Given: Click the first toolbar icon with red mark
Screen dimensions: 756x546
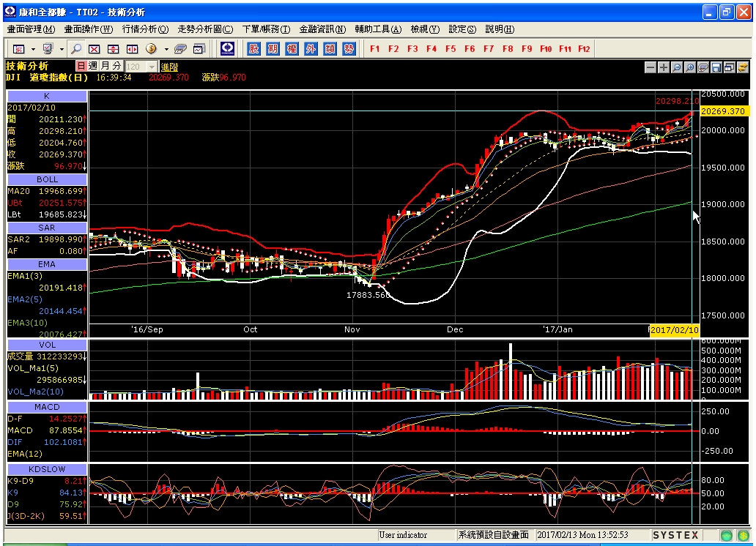Looking at the screenshot, I should pyautogui.click(x=19, y=49).
